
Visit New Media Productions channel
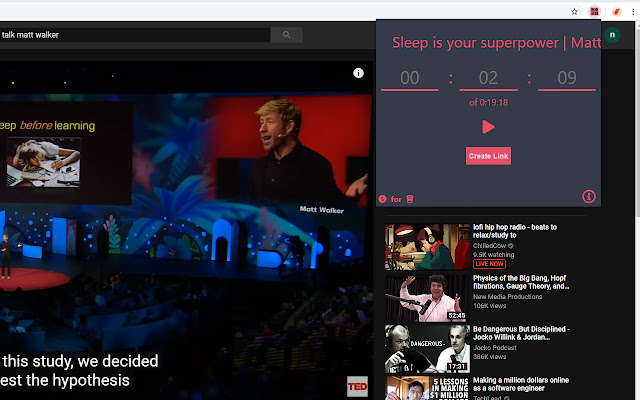(507, 297)
